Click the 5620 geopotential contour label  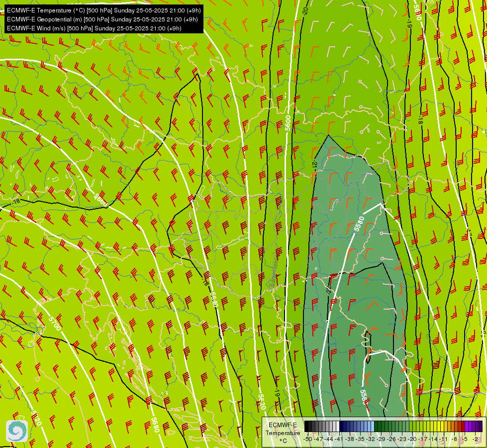click(x=262, y=402)
